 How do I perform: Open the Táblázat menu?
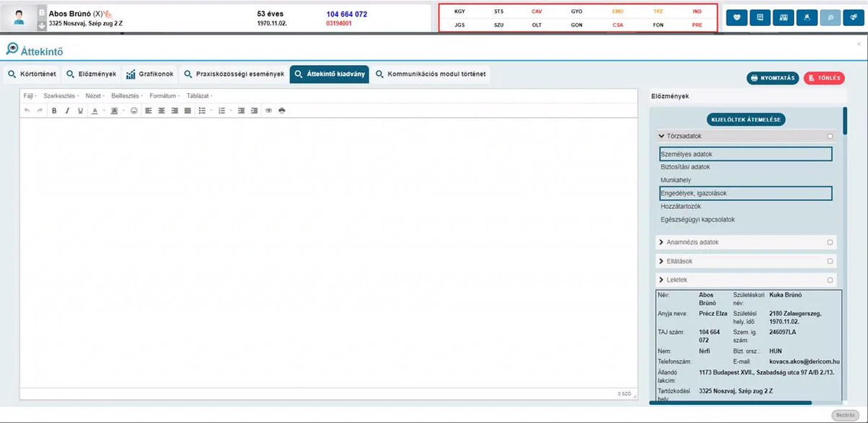click(x=200, y=95)
